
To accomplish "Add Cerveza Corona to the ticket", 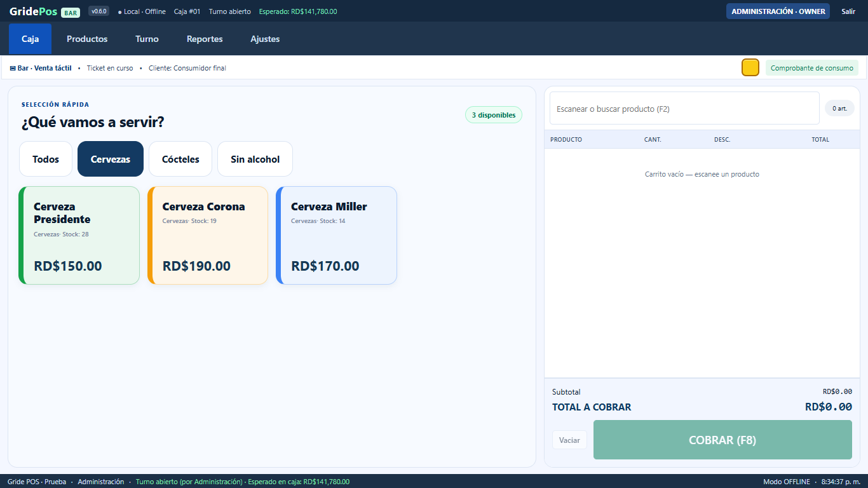I will click(x=208, y=235).
